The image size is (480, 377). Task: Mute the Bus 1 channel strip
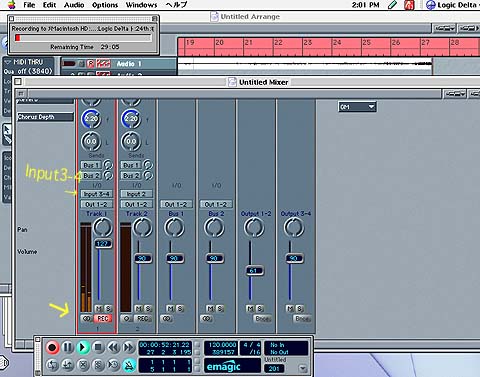[171, 309]
